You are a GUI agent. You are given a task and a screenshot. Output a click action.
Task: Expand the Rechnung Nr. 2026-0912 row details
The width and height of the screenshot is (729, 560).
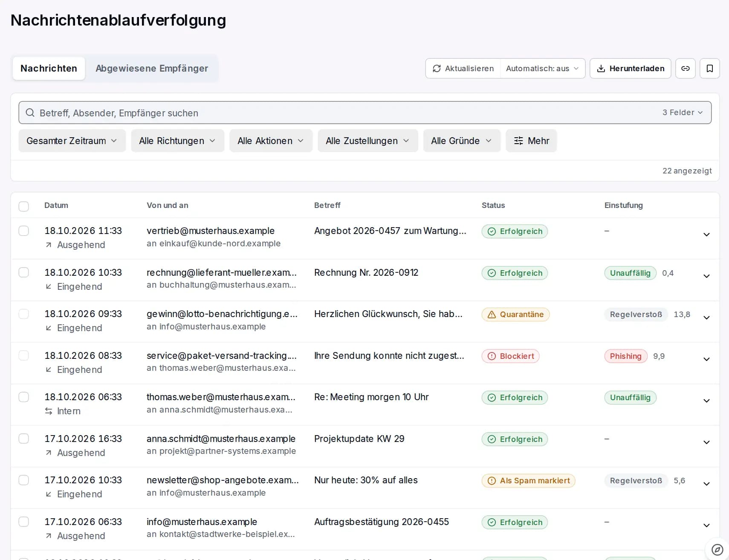click(x=706, y=276)
